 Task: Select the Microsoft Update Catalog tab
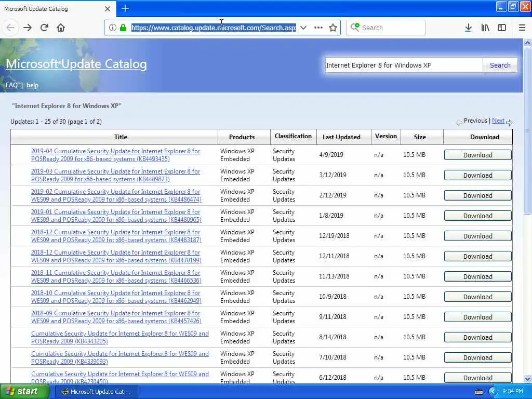[58, 9]
